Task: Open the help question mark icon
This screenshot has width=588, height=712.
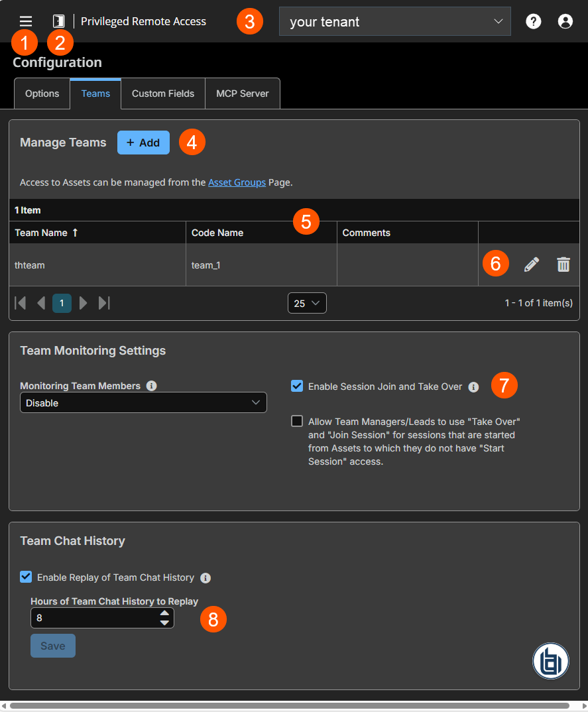Action: click(x=533, y=21)
